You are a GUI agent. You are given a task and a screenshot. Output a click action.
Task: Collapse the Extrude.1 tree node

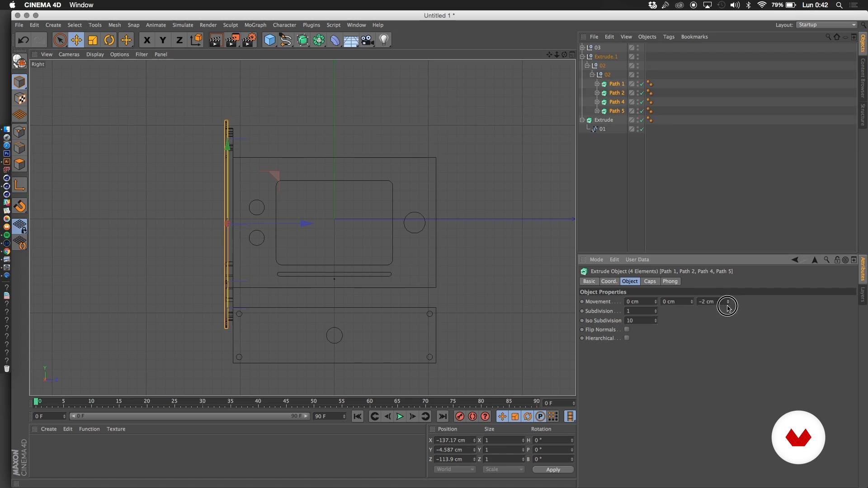pos(583,56)
